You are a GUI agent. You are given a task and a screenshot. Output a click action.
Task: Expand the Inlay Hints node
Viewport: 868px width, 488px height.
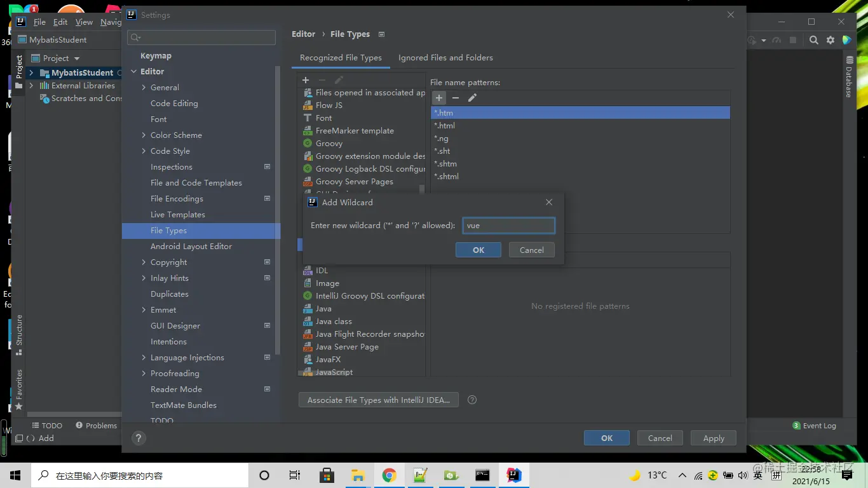tap(144, 278)
